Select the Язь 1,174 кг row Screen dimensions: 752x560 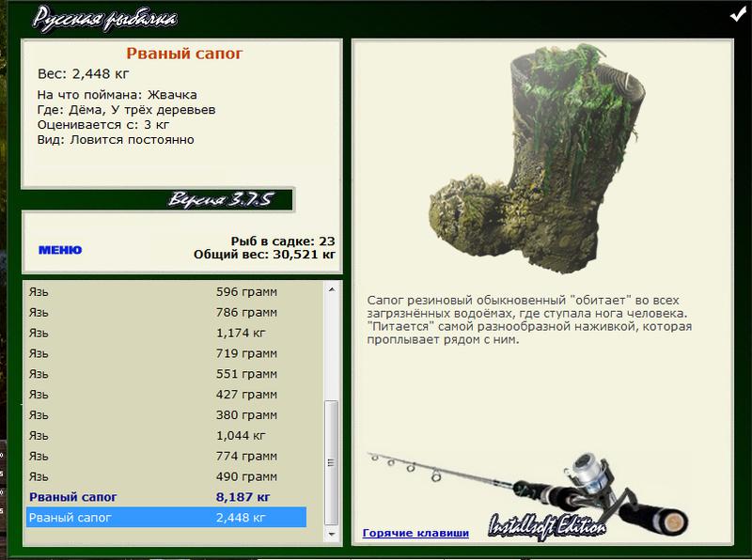(166, 334)
